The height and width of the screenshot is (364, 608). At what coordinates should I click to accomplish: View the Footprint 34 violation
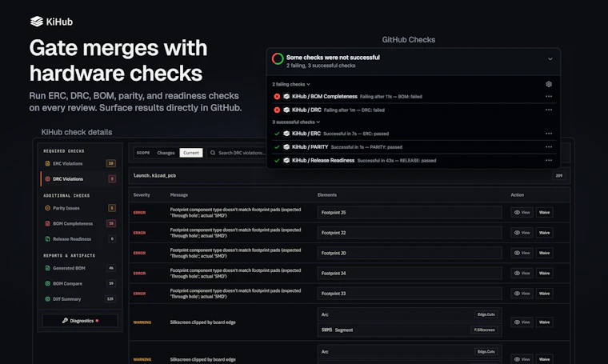[522, 273]
